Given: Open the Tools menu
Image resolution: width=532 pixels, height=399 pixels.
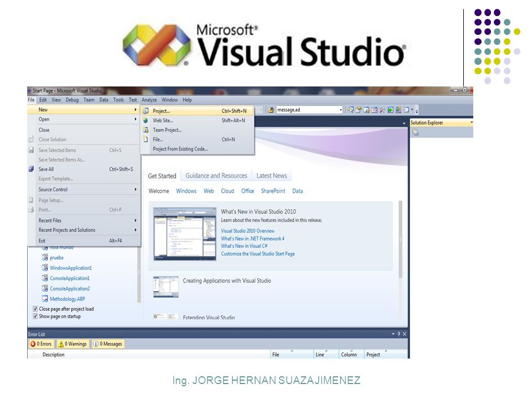Looking at the screenshot, I should pos(119,100).
